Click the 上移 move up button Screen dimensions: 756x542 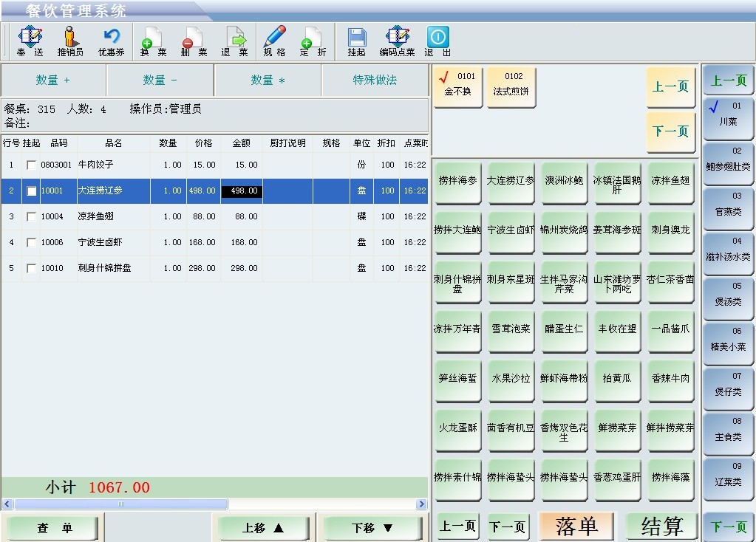pyautogui.click(x=263, y=528)
